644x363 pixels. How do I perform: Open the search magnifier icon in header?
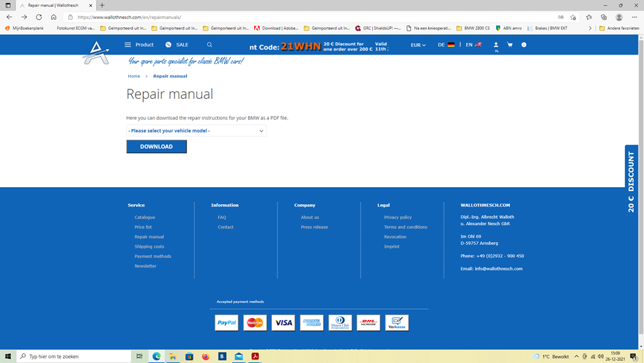[209, 45]
